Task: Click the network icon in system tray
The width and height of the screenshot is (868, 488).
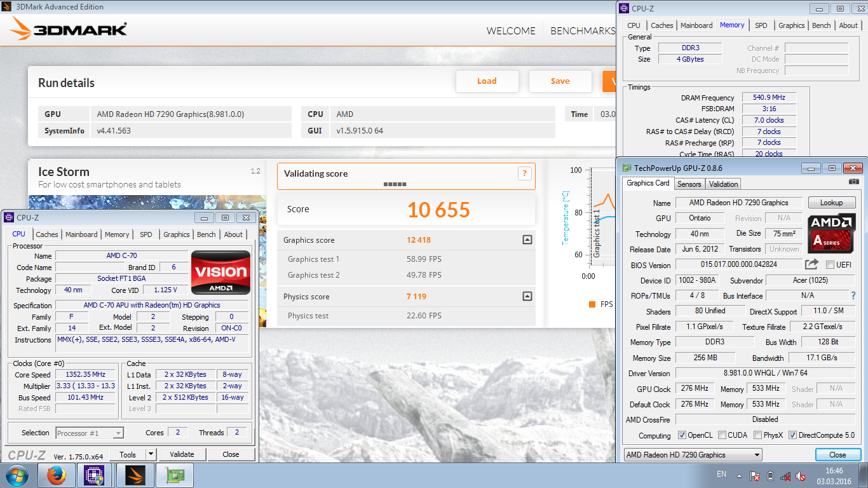Action: pyautogui.click(x=786, y=475)
